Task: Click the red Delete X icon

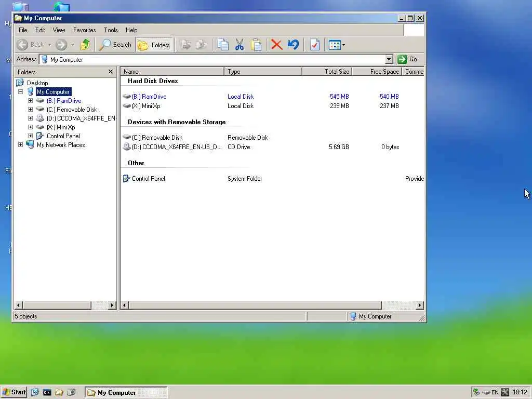Action: coord(277,45)
